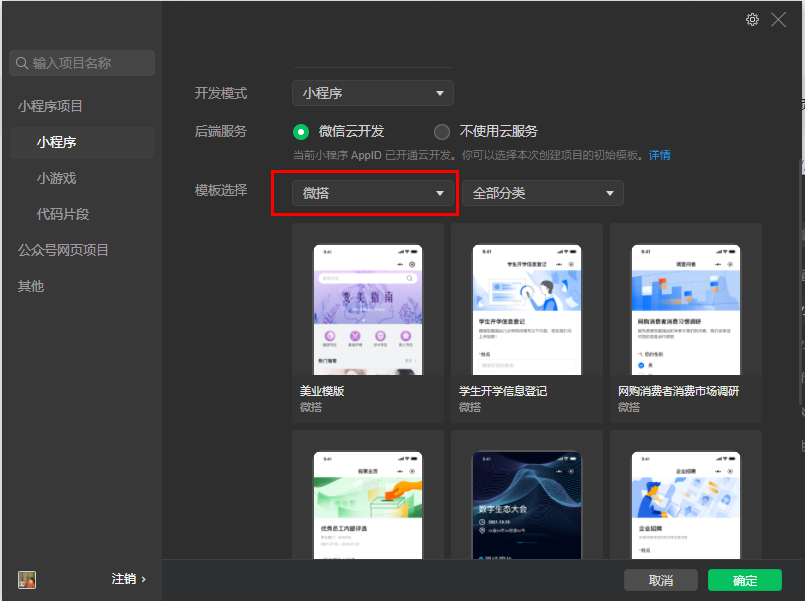This screenshot has width=805, height=601.
Task: Choose the 优秀员工内部评选 template thumbnail
Action: pyautogui.click(x=368, y=505)
